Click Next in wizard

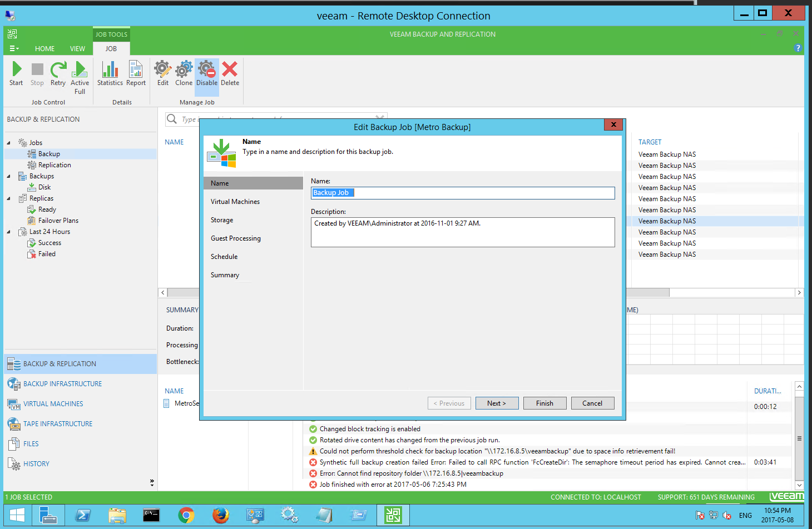click(497, 403)
